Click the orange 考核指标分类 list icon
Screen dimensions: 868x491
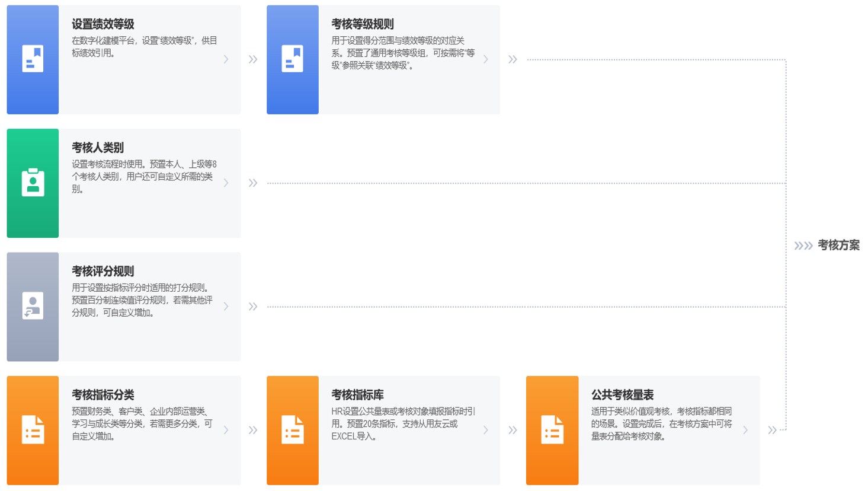coord(33,429)
